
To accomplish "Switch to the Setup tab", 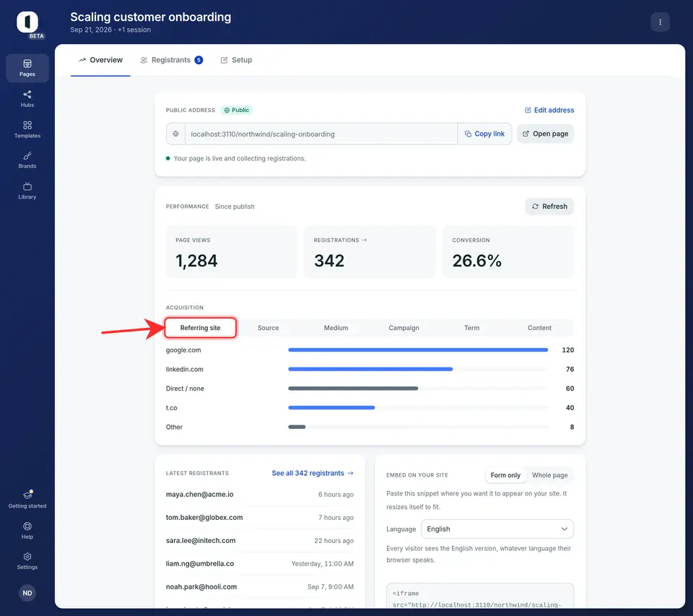I will pyautogui.click(x=237, y=60).
